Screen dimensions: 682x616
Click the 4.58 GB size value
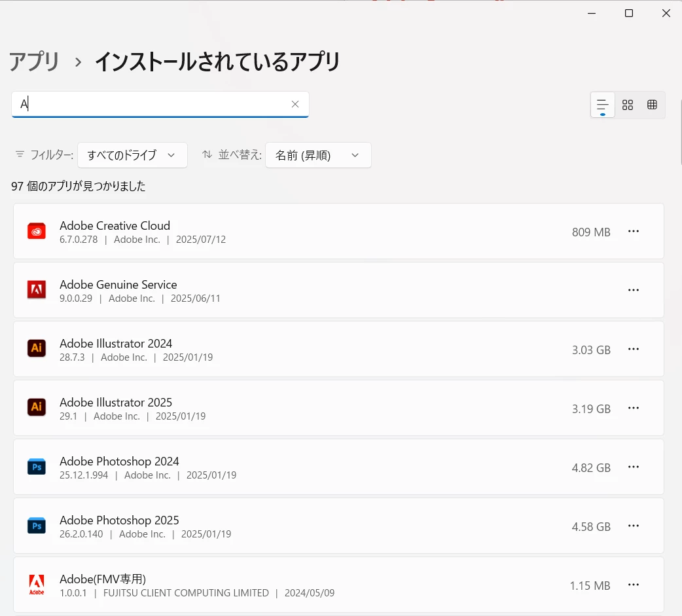[591, 527]
